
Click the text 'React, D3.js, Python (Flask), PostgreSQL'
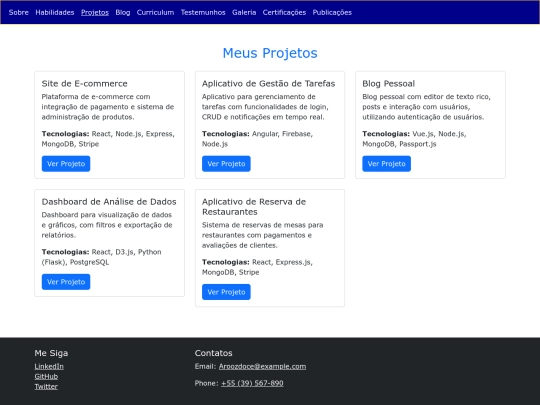(x=102, y=257)
